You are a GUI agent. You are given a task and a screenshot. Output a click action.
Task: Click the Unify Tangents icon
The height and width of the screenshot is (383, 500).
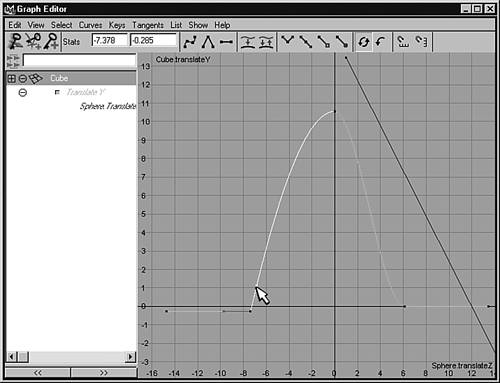click(x=306, y=42)
